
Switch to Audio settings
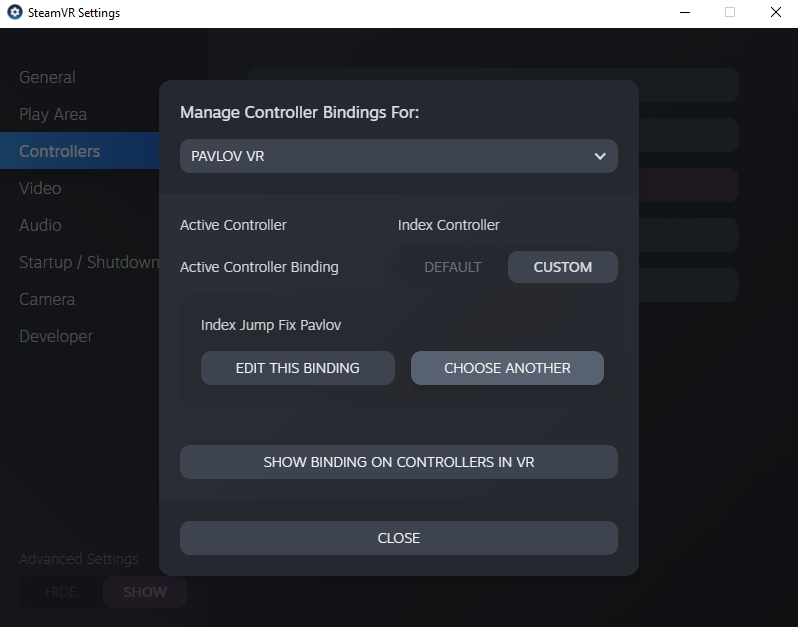(40, 225)
